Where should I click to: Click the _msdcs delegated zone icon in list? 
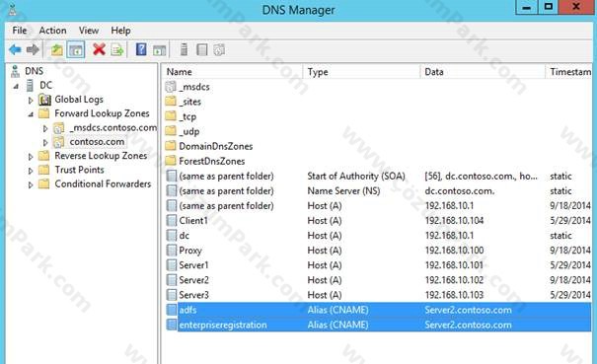tap(171, 87)
